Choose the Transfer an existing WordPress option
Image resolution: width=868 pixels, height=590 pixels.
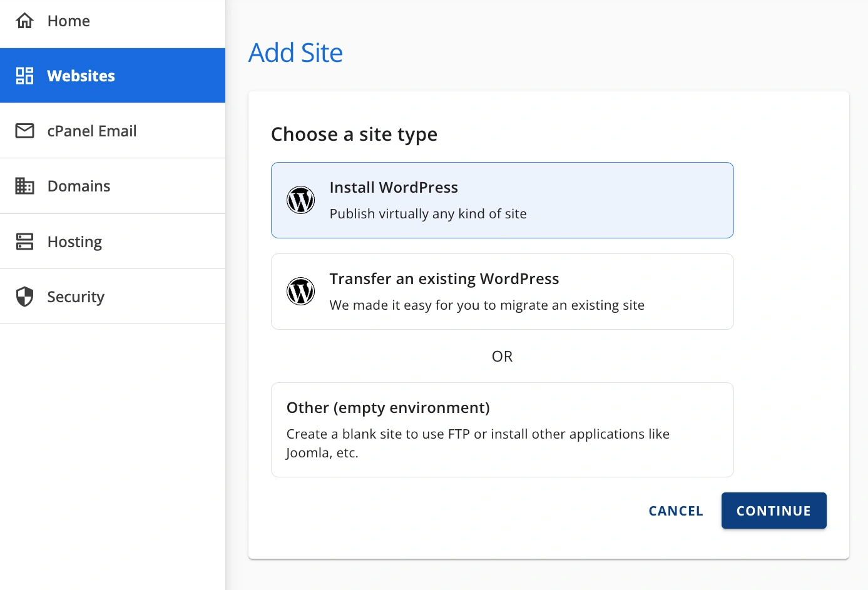502,292
